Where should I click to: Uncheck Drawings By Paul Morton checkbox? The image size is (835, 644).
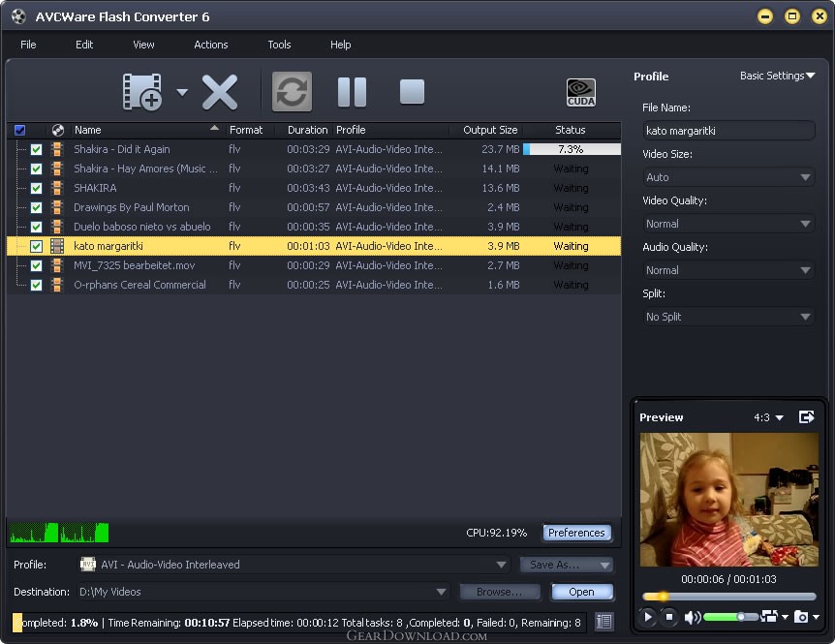pyautogui.click(x=36, y=207)
